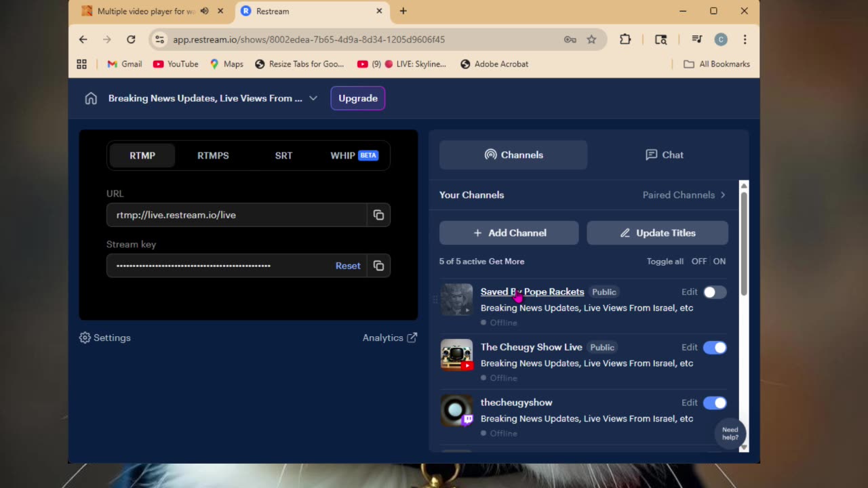Turn off The Cheugy Show Live channel
The height and width of the screenshot is (488, 868).
click(715, 348)
